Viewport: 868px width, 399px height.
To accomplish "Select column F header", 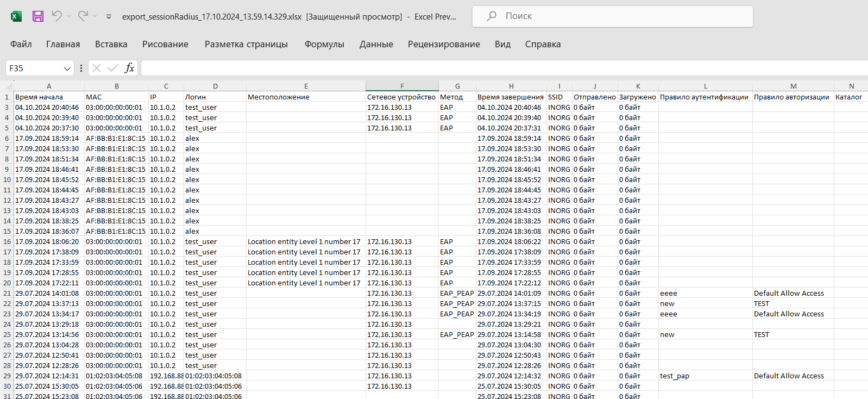I will click(402, 86).
